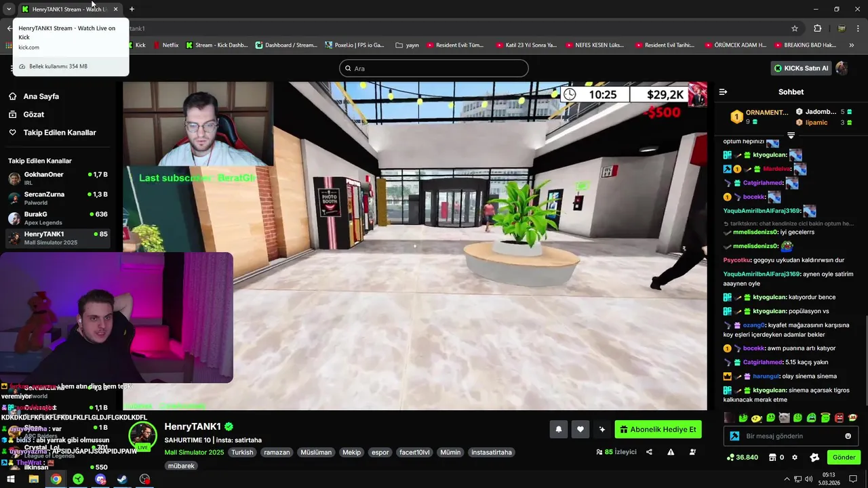Open the volume control in the system tray

(808, 479)
